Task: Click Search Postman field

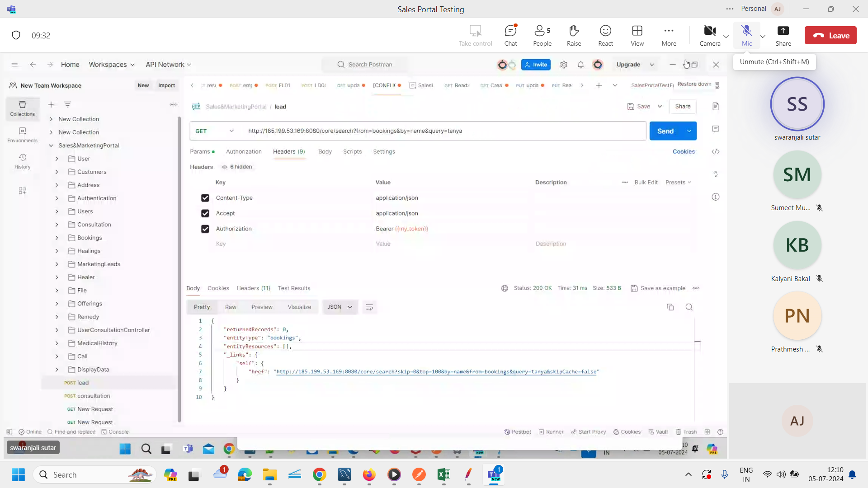Action: (x=364, y=65)
